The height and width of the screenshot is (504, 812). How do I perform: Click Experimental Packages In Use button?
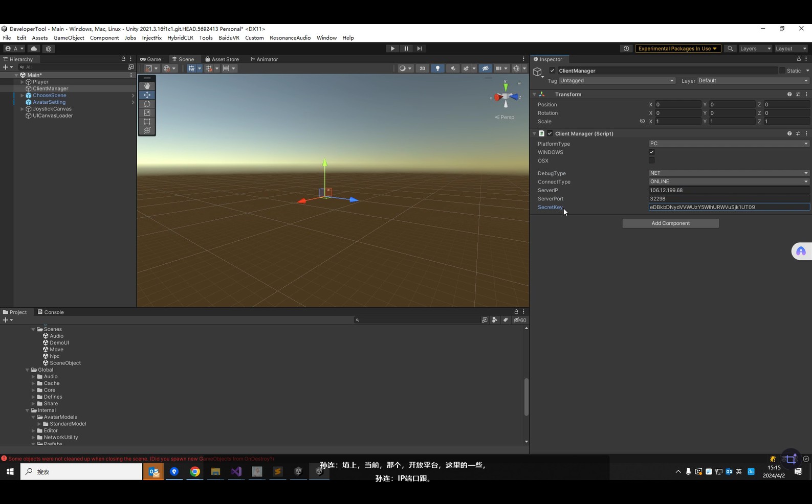677,49
